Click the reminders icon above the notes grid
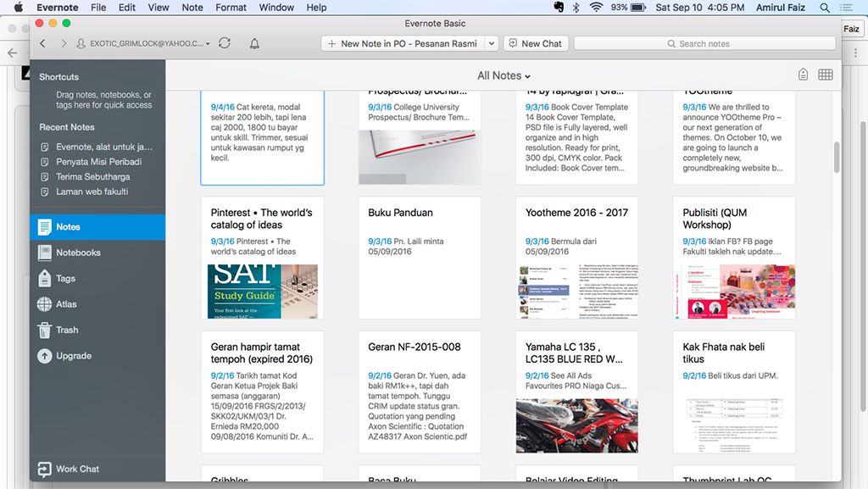868x489 pixels. click(803, 75)
